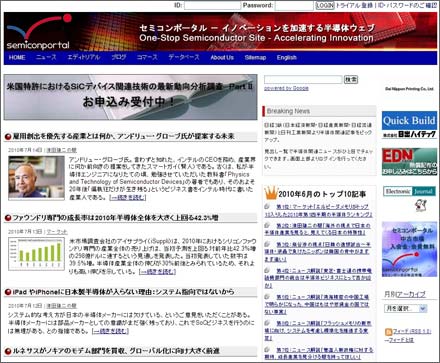
Task: Open the 第2位 ranked article link
Action: pos(318,229)
